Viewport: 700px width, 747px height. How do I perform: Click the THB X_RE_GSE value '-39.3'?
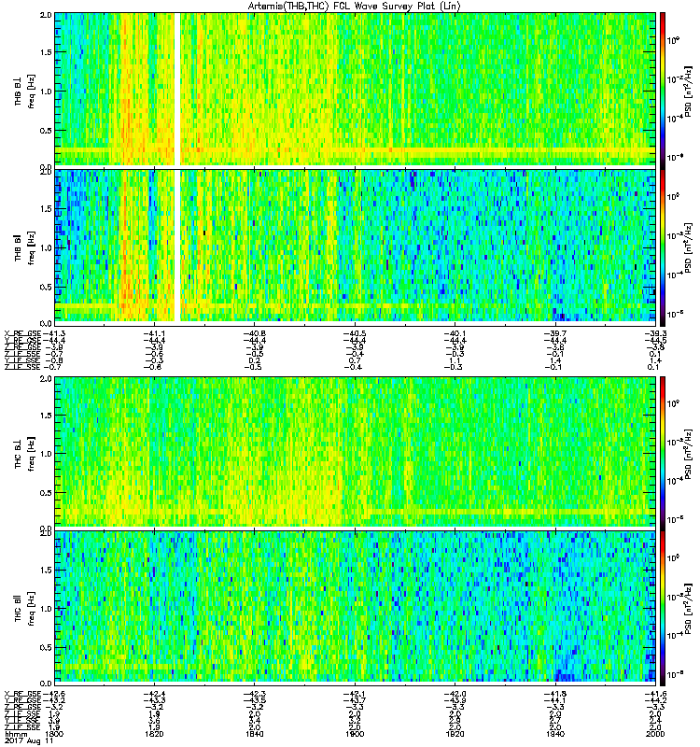(x=655, y=333)
